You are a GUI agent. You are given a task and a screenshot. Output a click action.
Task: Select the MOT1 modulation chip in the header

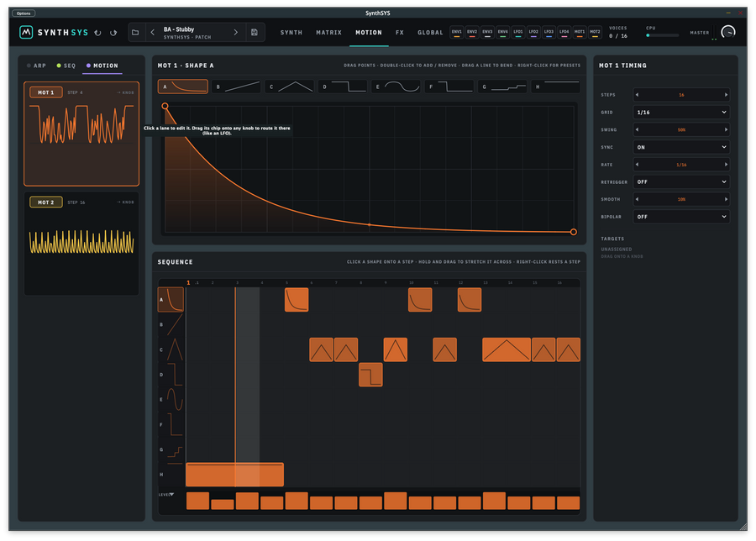[580, 32]
